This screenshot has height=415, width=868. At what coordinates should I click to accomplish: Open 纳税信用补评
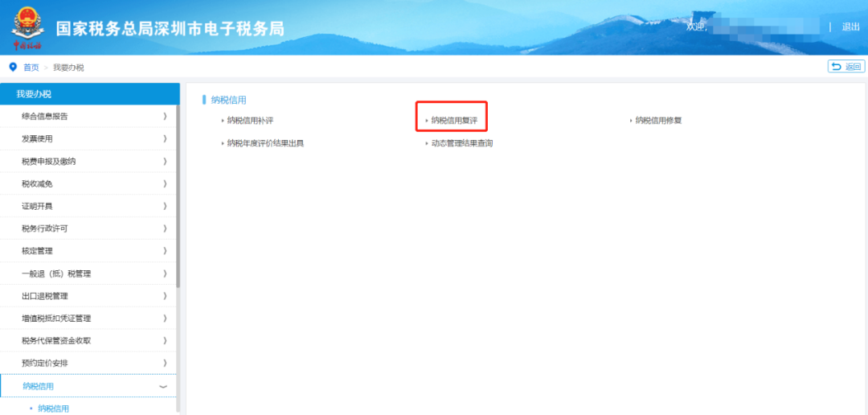(x=250, y=120)
